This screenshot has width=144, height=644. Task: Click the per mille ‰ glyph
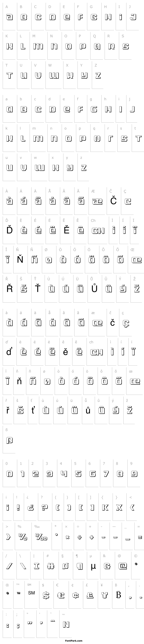(x=41, y=537)
